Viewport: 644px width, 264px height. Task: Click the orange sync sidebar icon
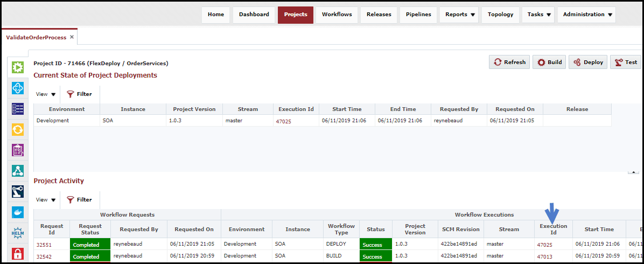(x=18, y=129)
